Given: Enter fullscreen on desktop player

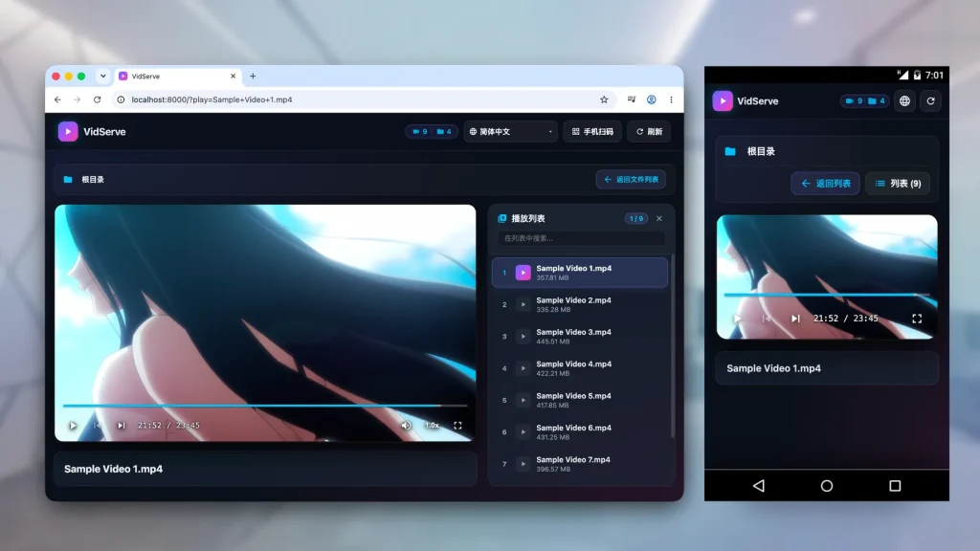Looking at the screenshot, I should [x=457, y=426].
